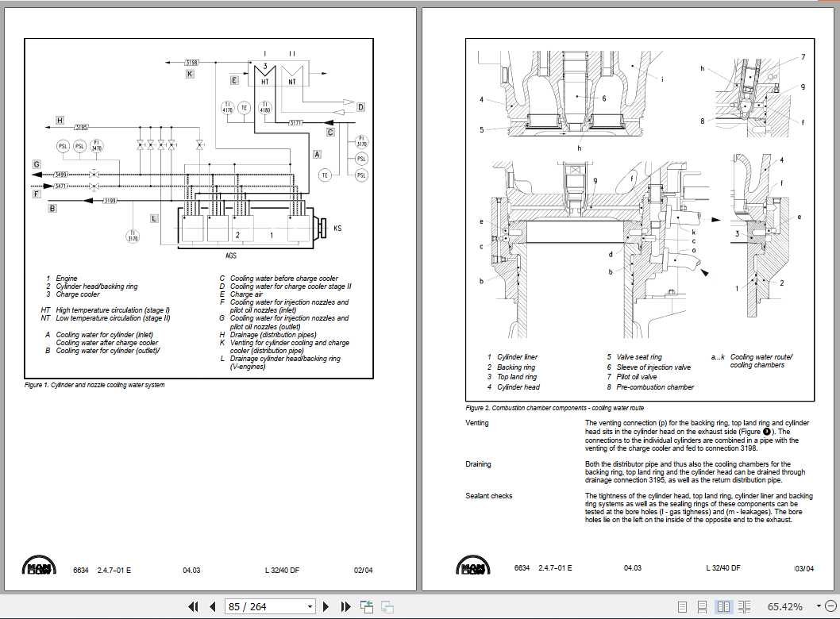Zoom out using the minus icon
Viewport: 840px width, 619px height.
(830, 606)
